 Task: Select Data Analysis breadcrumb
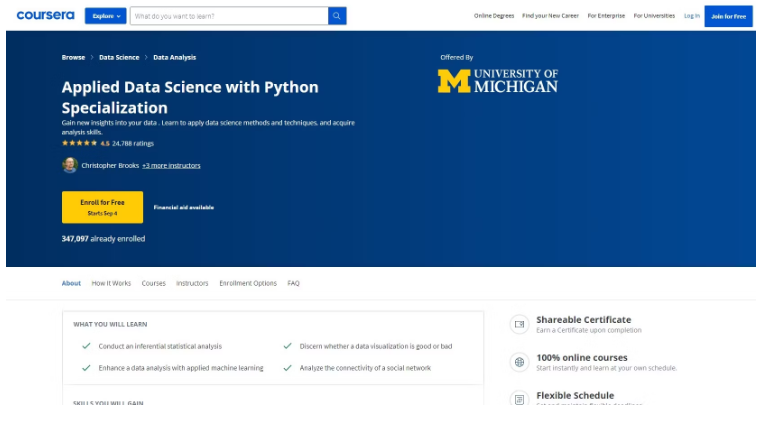click(174, 57)
